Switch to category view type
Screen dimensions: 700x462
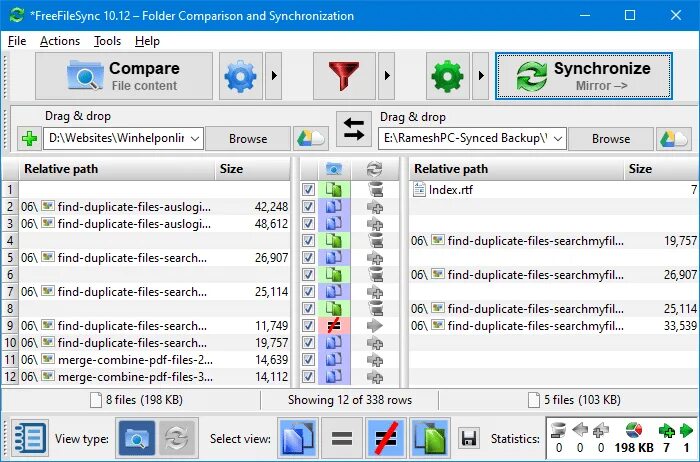coord(137,438)
